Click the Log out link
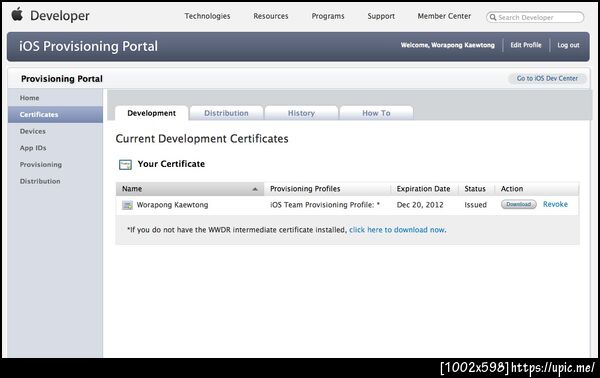This screenshot has height=378, width=600. (568, 45)
